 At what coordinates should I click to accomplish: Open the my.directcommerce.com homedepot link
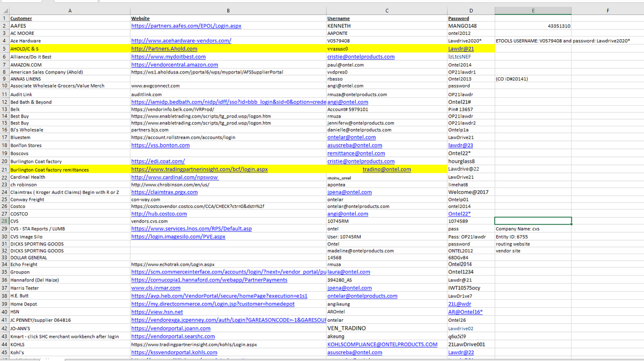click(213, 304)
